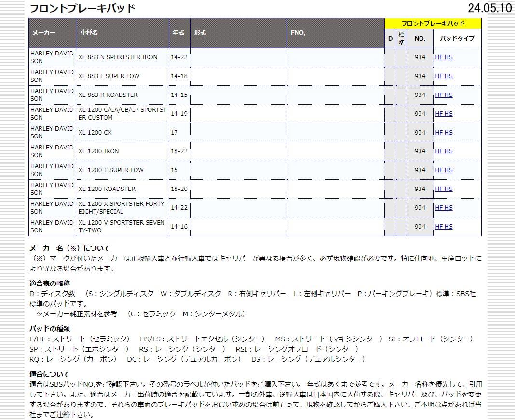Click the '形式' column header
This screenshot has width=515, height=420.
[239, 33]
